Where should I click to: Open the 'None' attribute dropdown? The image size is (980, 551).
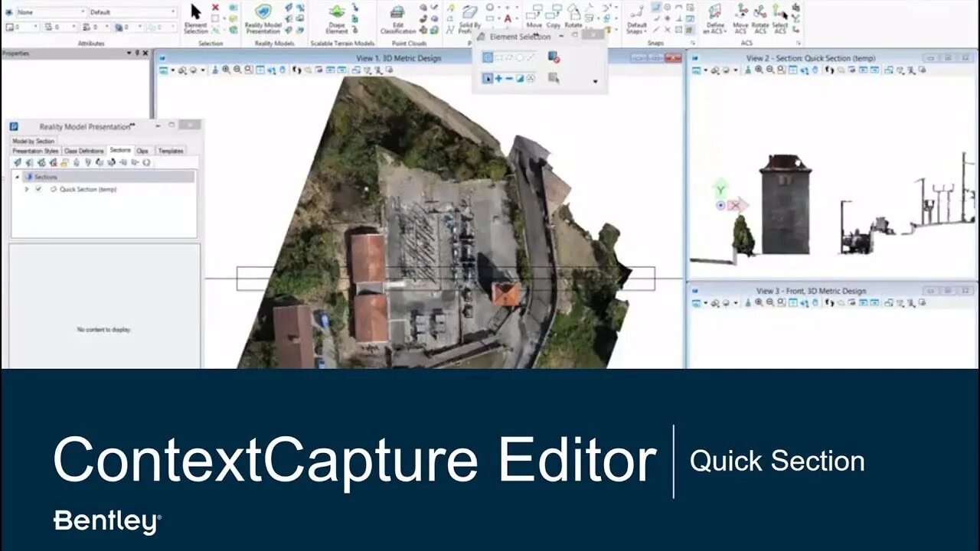click(83, 12)
